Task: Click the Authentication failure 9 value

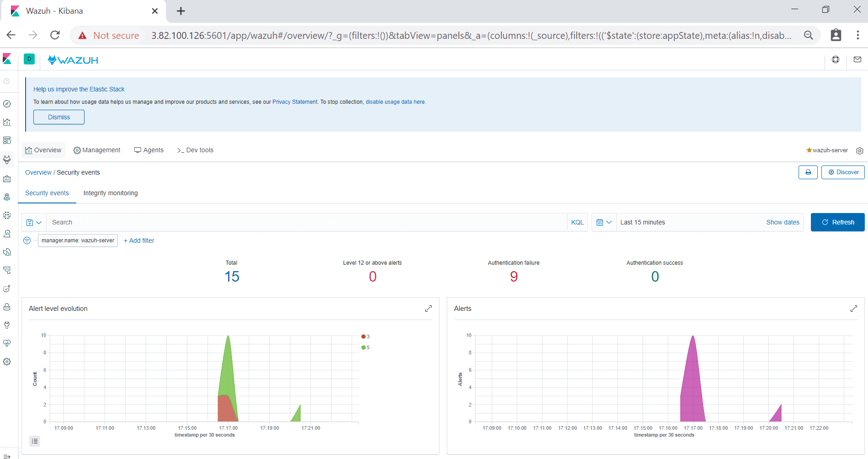Action: [514, 277]
